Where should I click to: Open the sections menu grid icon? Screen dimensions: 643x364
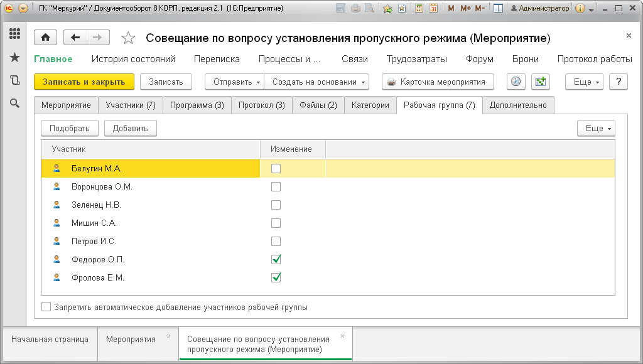coord(15,34)
